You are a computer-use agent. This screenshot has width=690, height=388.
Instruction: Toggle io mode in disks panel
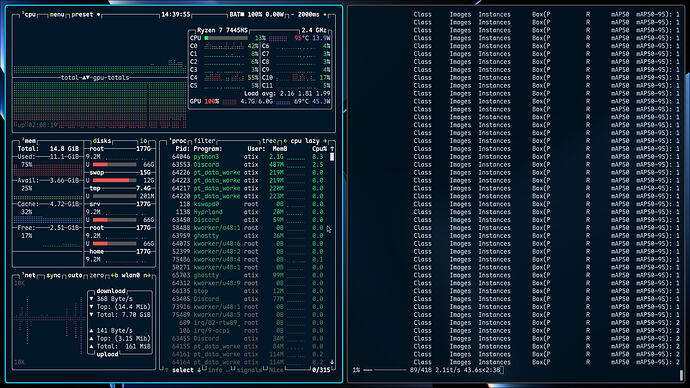[143, 141]
